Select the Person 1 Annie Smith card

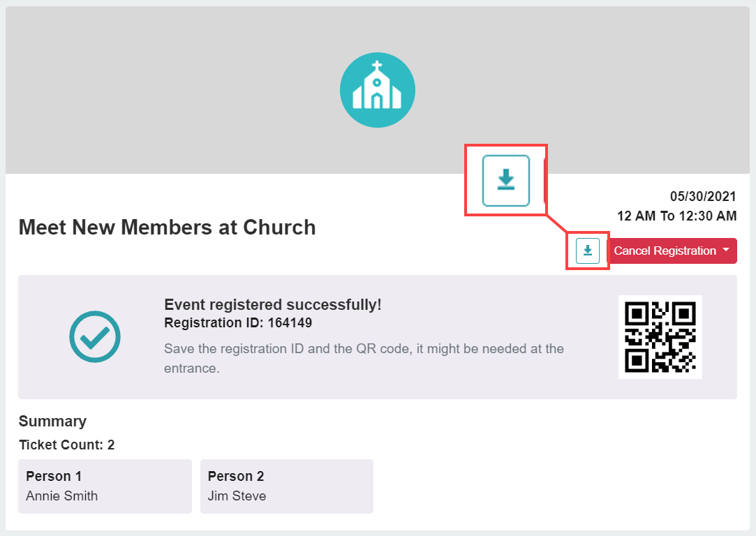(105, 486)
